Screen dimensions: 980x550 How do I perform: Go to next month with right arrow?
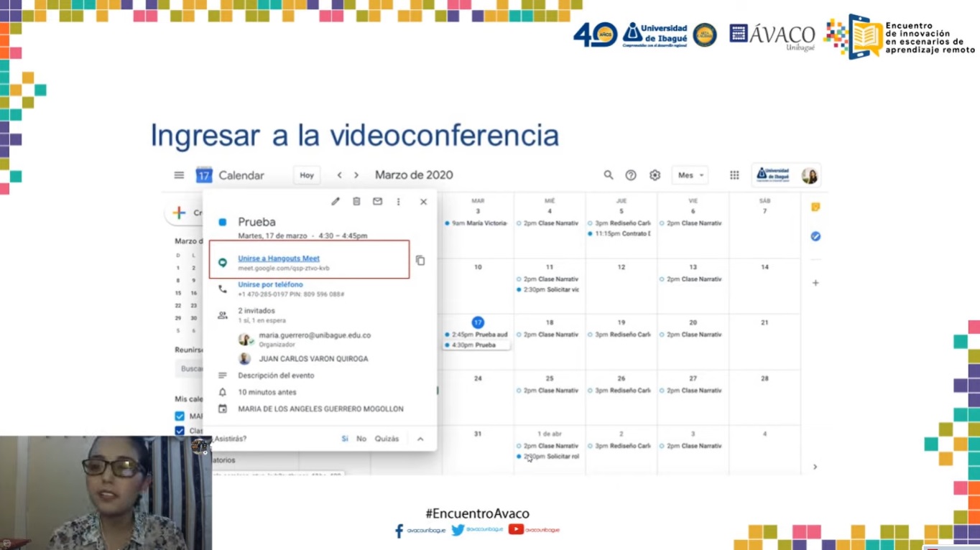coord(356,175)
